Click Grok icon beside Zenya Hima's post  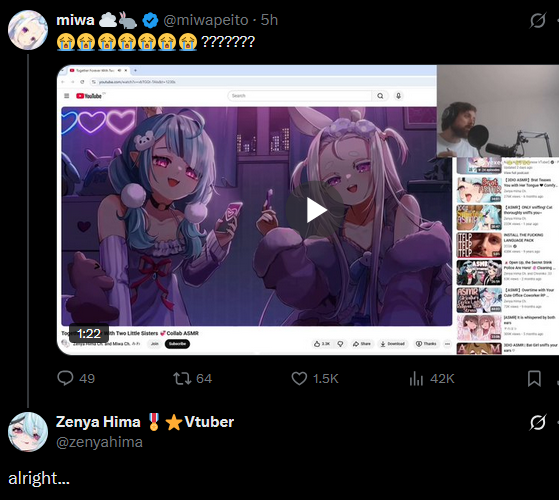537,422
